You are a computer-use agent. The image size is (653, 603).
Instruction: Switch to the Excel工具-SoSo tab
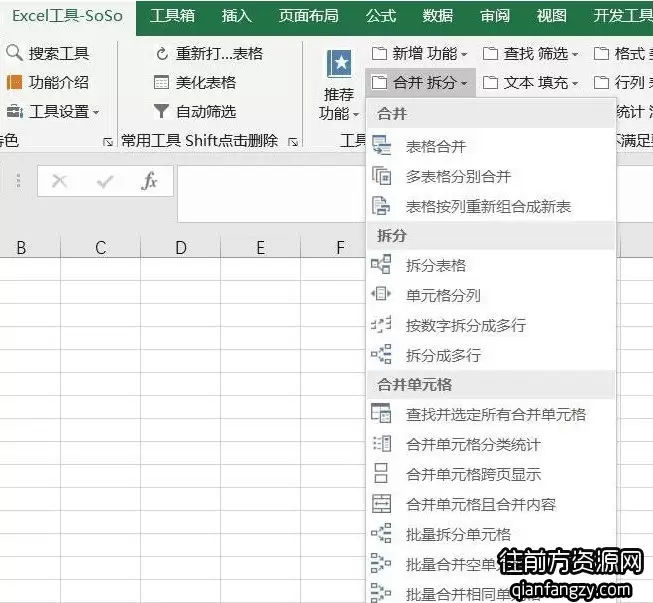[67, 16]
